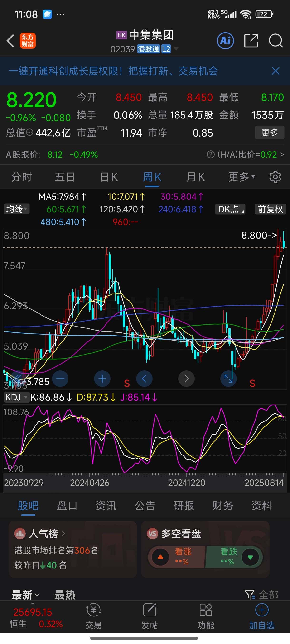The width and height of the screenshot is (290, 644).
Task: Open chart settings gear icon
Action: 275,177
